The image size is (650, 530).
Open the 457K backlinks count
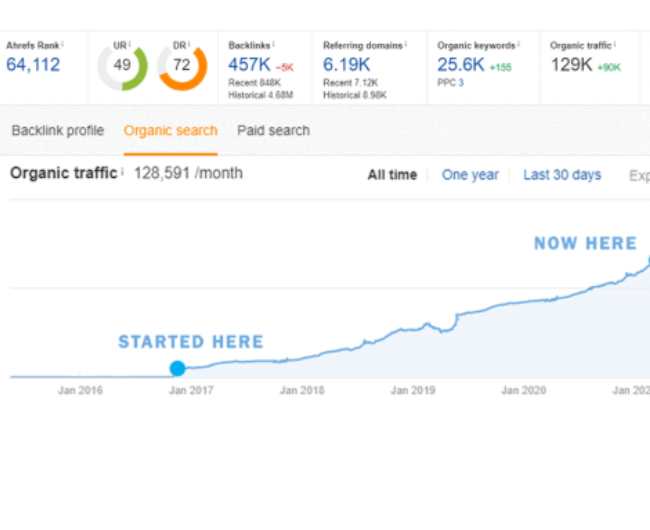250,65
